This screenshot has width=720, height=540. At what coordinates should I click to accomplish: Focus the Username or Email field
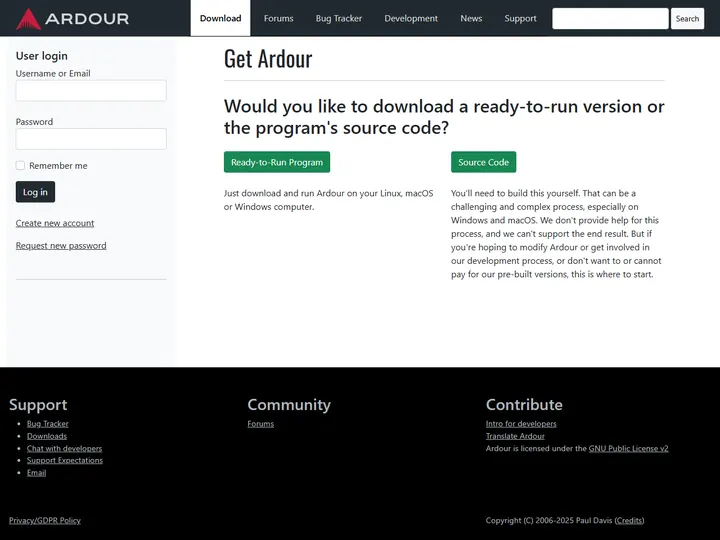pos(91,90)
